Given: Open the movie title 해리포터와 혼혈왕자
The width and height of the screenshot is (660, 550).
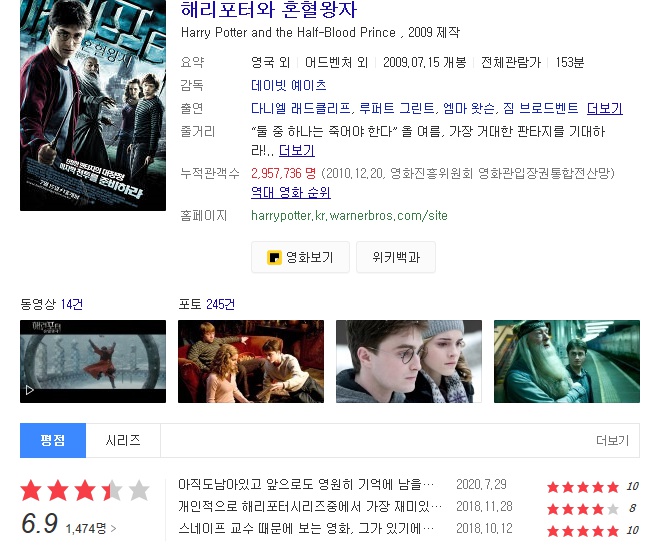Looking at the screenshot, I should tap(269, 10).
